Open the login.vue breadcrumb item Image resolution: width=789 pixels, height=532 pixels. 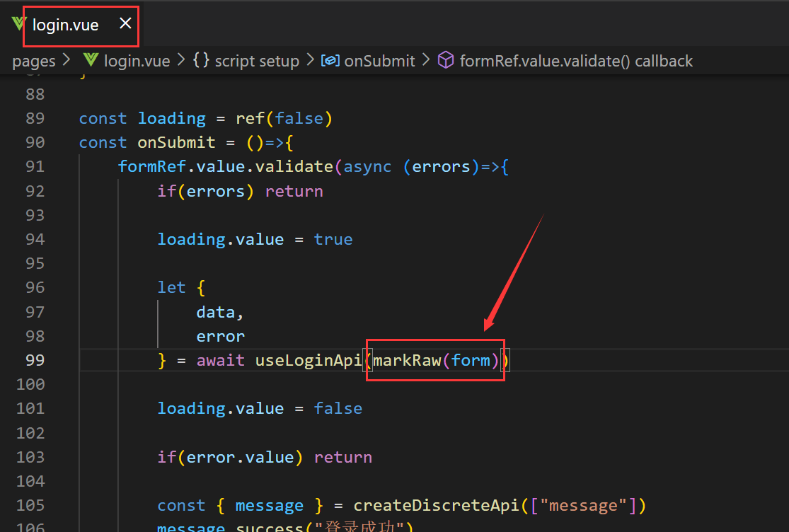pyautogui.click(x=137, y=61)
